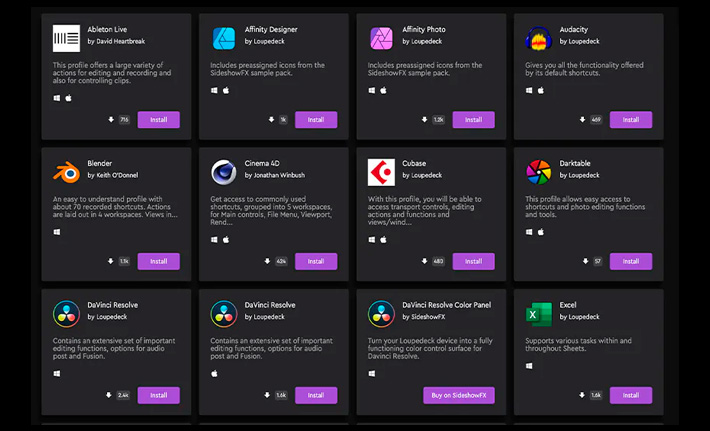Click the download arrow on Affinity Designer card
The width and height of the screenshot is (710, 431).
(271, 120)
